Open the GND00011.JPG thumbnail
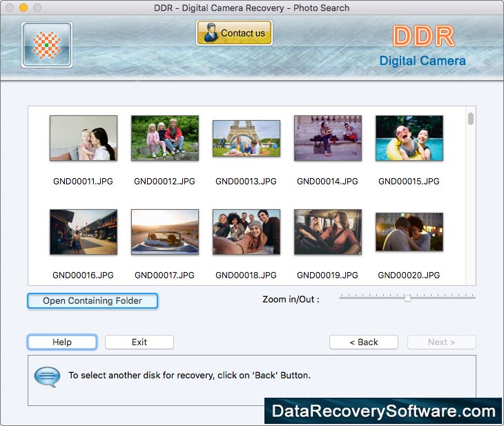 click(84, 138)
